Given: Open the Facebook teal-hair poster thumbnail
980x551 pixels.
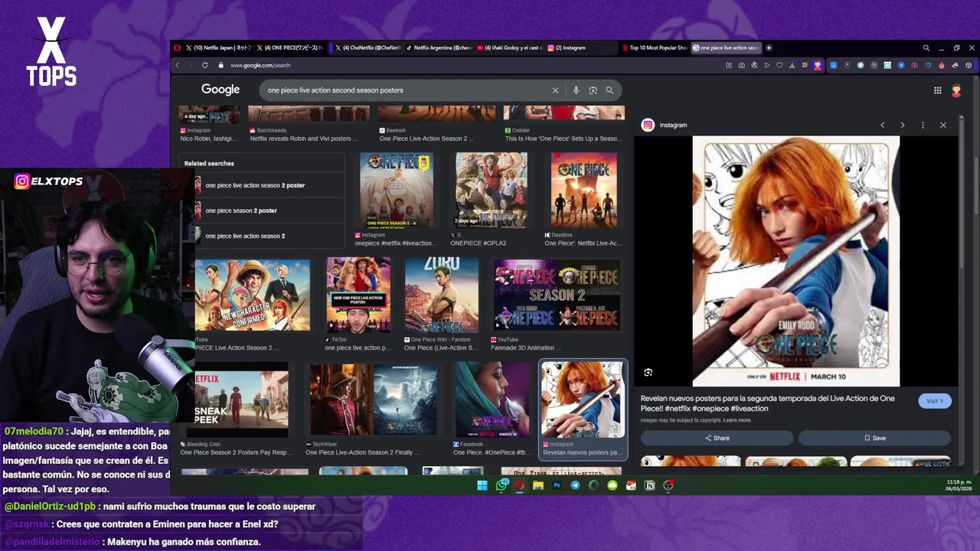Looking at the screenshot, I should tap(492, 400).
